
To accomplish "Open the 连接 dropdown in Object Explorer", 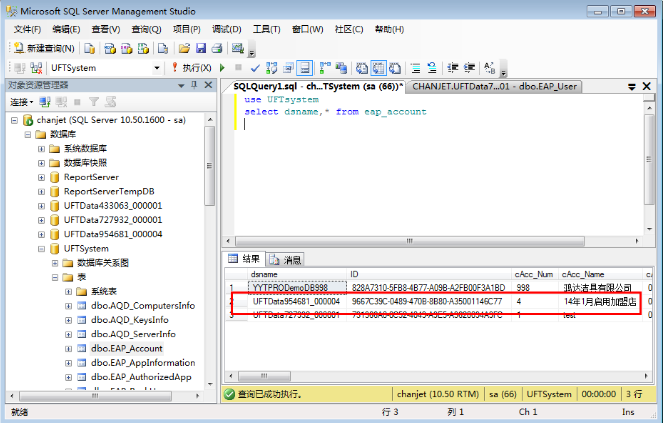I will tap(22, 102).
